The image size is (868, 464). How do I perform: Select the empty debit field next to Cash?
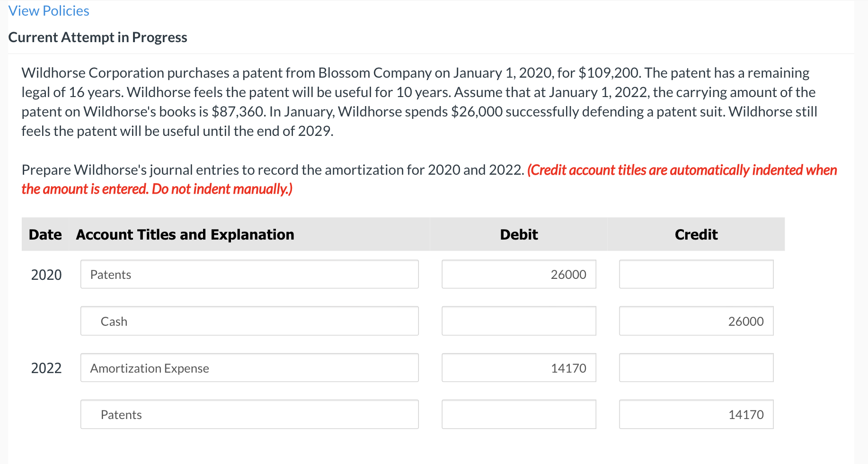click(x=518, y=321)
